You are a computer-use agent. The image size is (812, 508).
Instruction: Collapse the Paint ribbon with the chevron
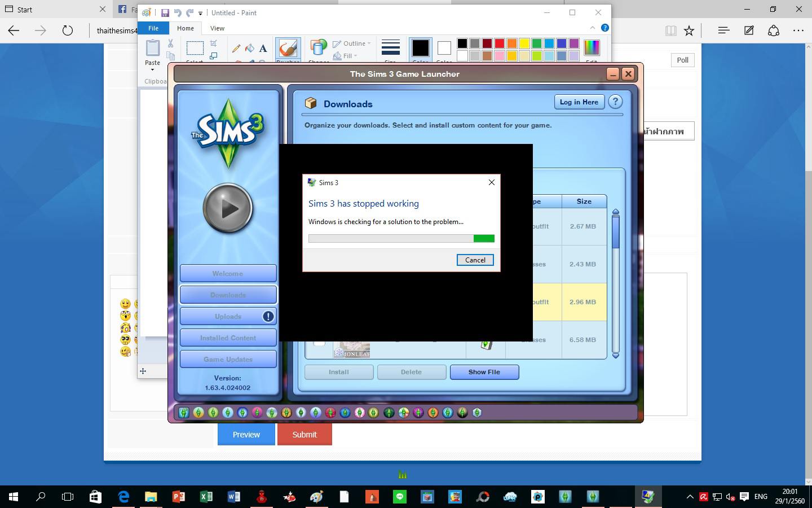592,28
